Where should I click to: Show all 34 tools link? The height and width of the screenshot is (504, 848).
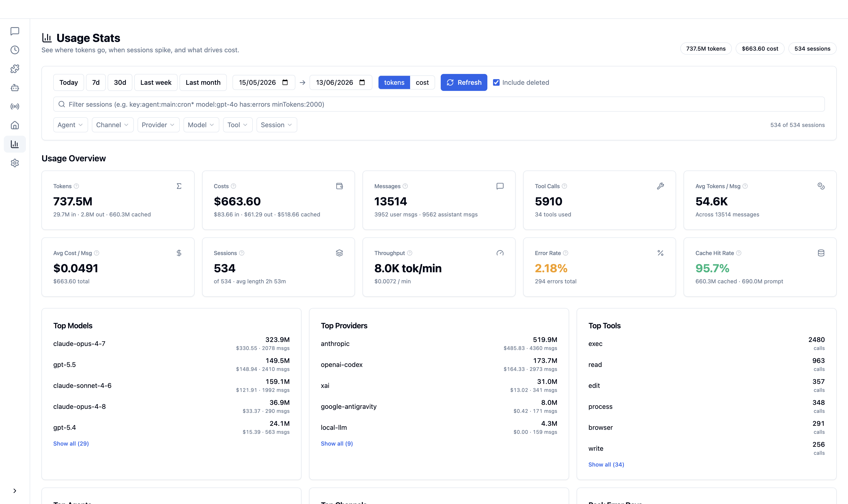606,465
